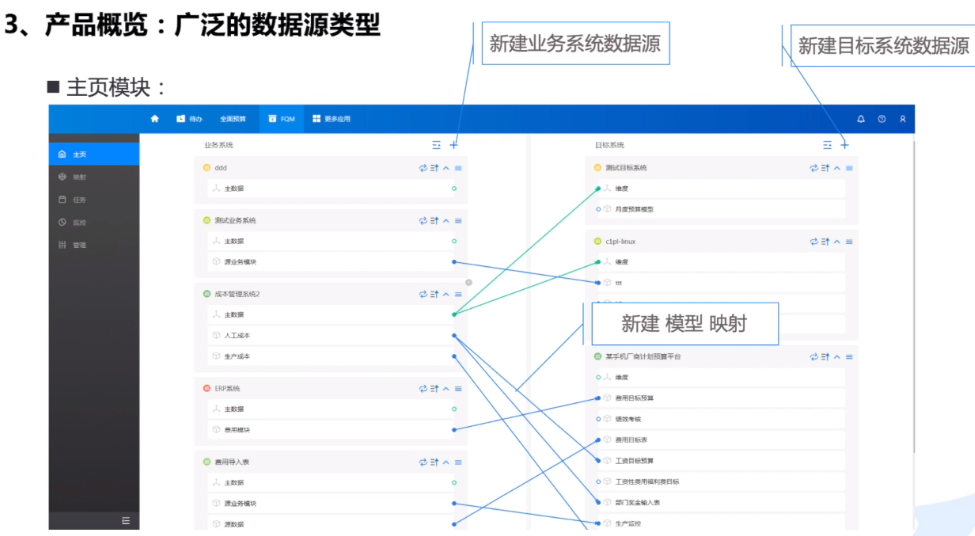
Task: Switch to the FQM tab
Action: [x=282, y=119]
